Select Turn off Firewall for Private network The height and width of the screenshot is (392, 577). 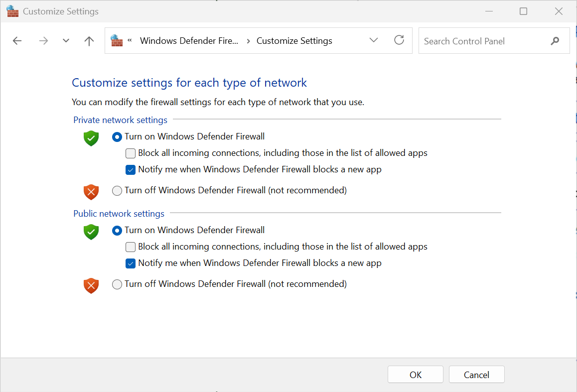117,190
